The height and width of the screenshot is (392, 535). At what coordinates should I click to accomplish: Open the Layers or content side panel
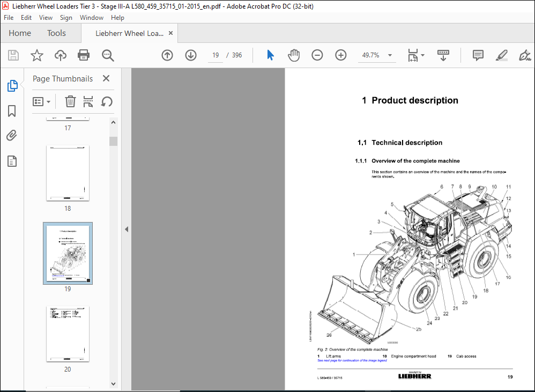[12, 161]
